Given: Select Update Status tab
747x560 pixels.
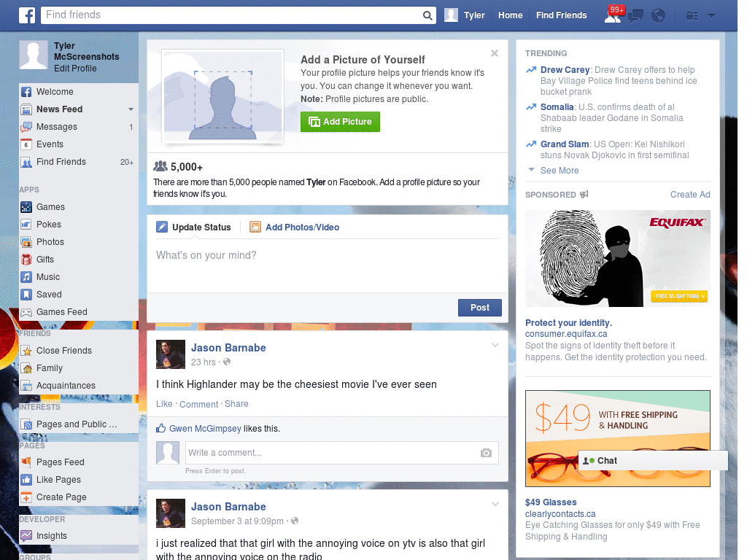Looking at the screenshot, I should click(x=193, y=227).
